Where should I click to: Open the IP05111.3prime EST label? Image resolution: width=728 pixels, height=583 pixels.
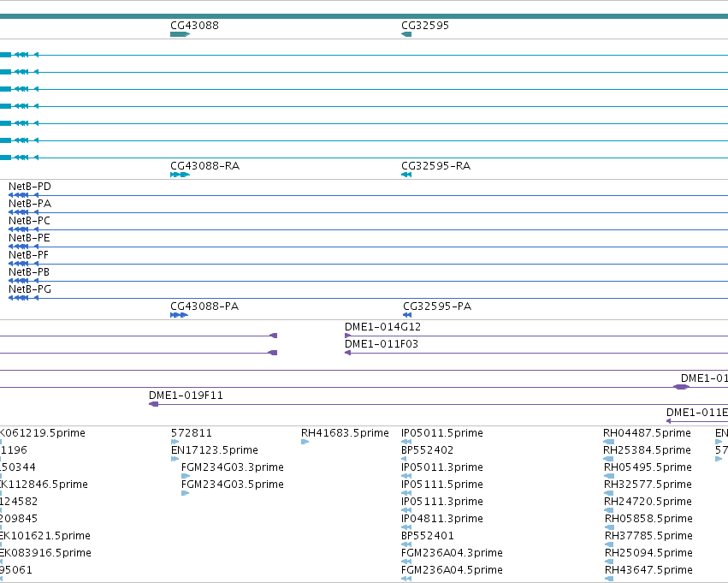(x=442, y=502)
